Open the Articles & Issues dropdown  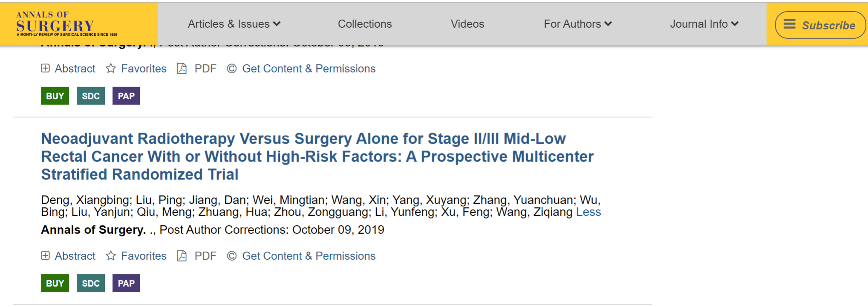234,24
